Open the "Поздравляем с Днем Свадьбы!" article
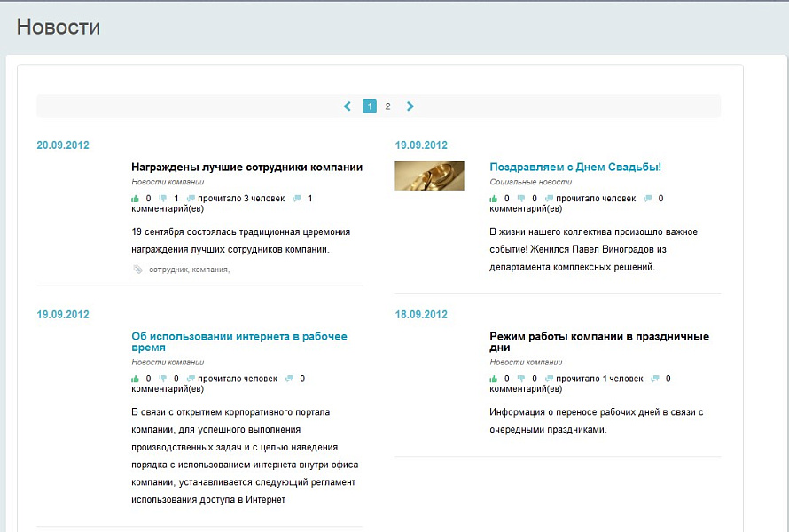This screenshot has width=789, height=532. (576, 167)
